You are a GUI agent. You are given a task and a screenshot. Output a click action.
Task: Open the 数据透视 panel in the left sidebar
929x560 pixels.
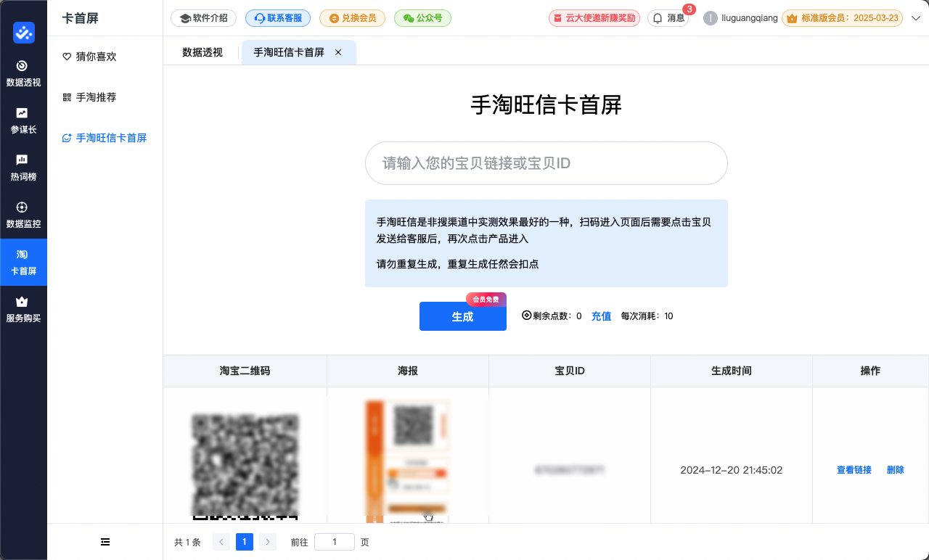click(23, 74)
